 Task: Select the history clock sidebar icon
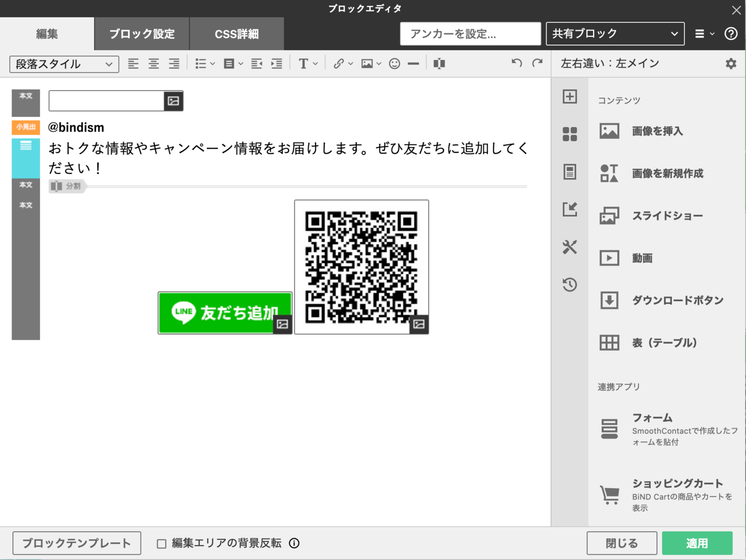click(x=570, y=284)
